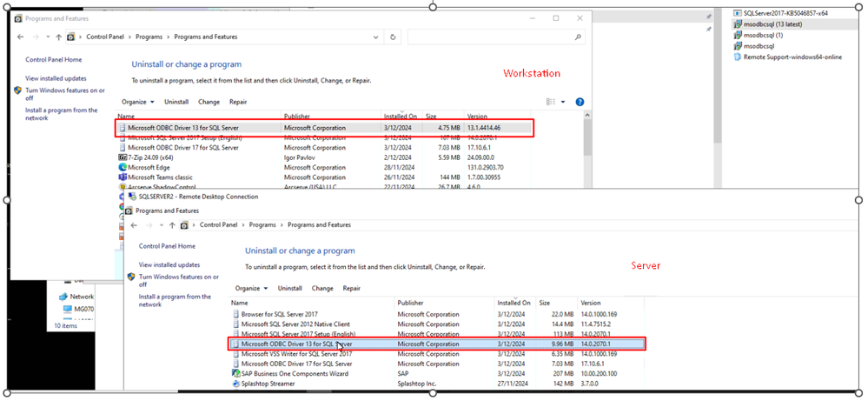The height and width of the screenshot is (401, 868).
Task: Select Microsoft SQL Server 2012 Native Client row
Action: coord(437,324)
